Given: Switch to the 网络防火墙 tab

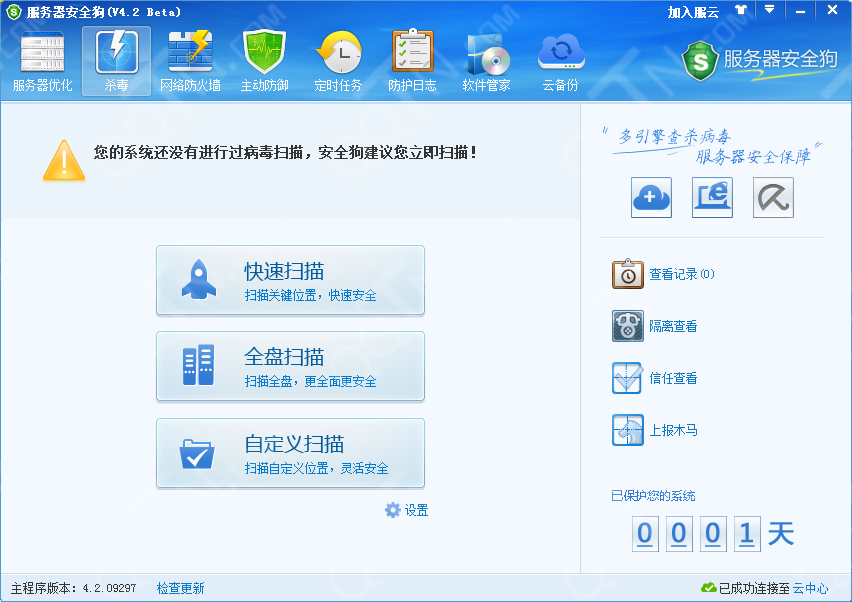Looking at the screenshot, I should click(x=190, y=62).
